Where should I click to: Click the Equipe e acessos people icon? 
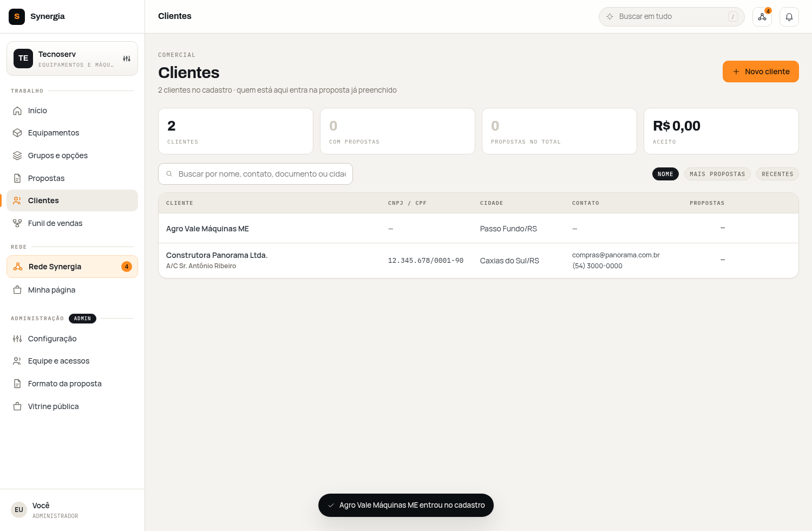tap(17, 361)
